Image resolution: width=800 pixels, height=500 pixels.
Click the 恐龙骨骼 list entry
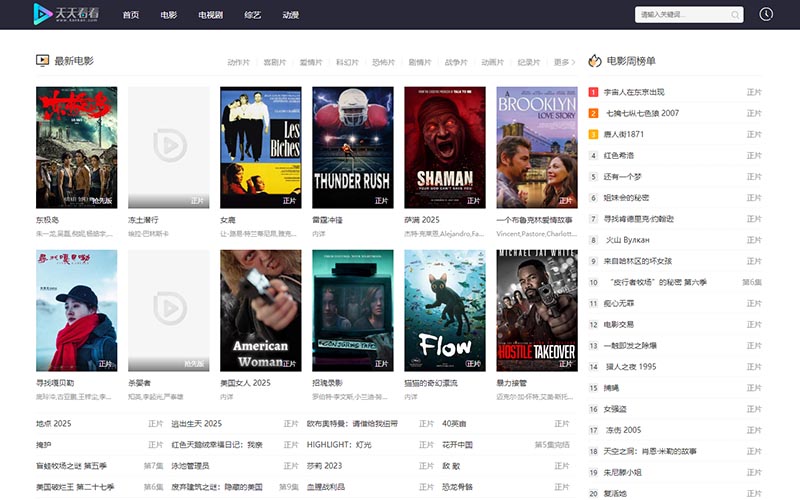pyautogui.click(x=457, y=487)
